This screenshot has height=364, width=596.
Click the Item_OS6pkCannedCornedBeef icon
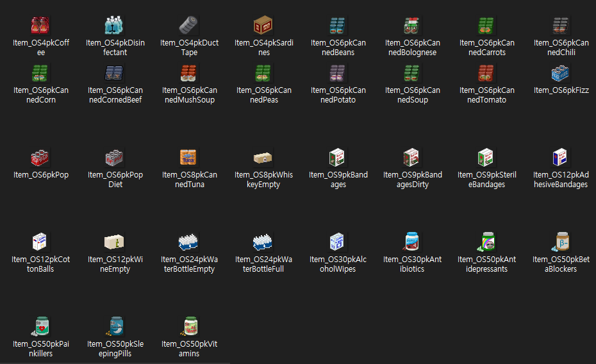114,73
